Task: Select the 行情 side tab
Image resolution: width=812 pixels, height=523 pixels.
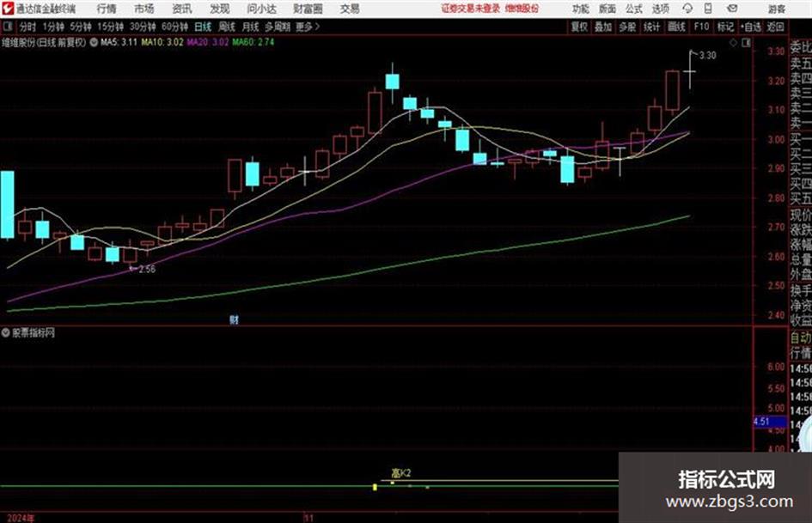Action: click(x=801, y=353)
